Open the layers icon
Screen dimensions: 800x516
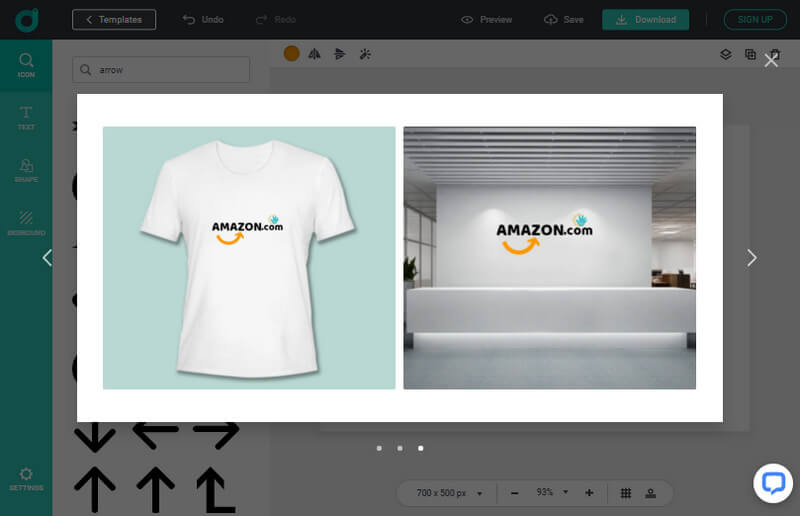[726, 54]
